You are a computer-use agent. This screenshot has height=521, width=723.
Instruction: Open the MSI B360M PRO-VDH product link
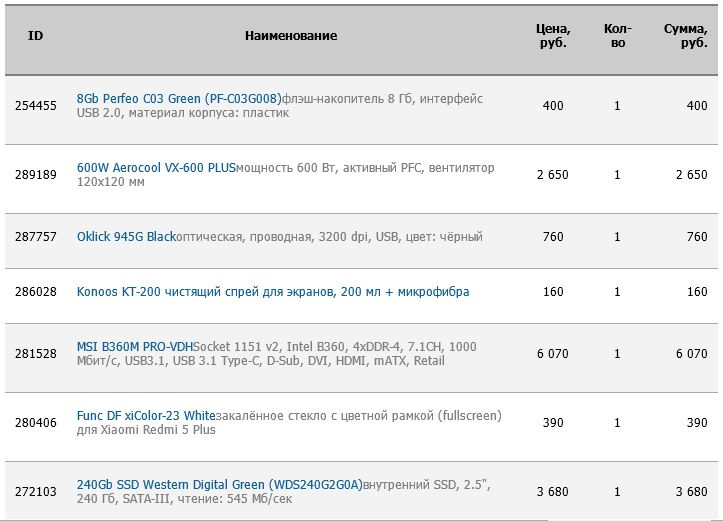pos(135,347)
